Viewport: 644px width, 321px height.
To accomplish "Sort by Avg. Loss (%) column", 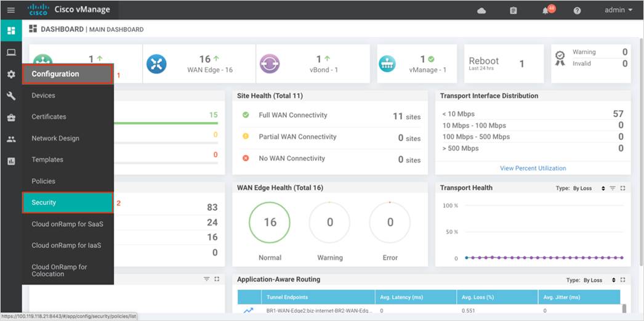I will 497,297.
